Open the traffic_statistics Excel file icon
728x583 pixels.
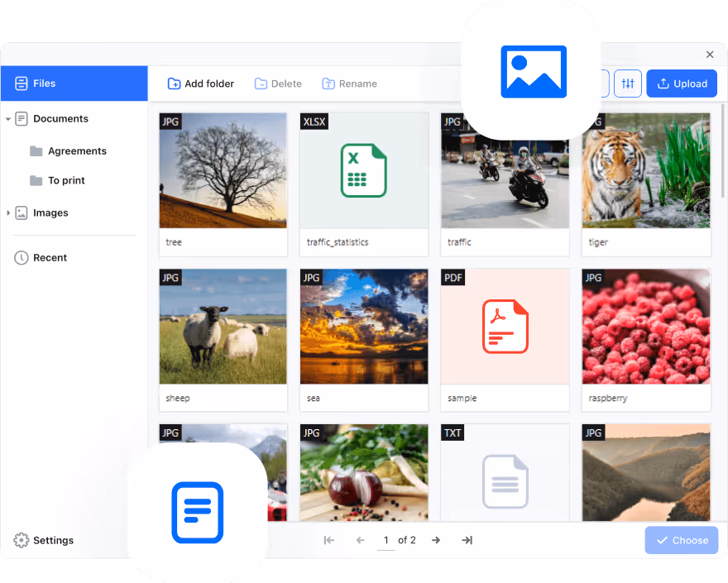[363, 170]
